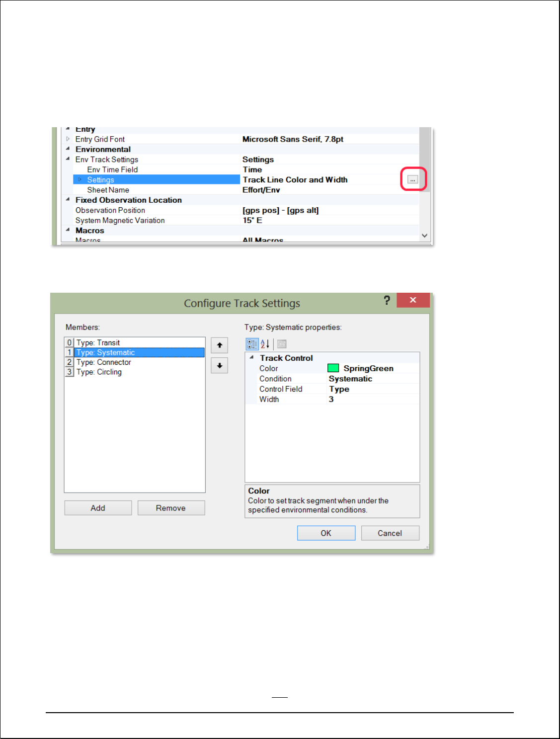Collapse the Track Control category
Viewport: 560px width, 739px height.
point(252,357)
